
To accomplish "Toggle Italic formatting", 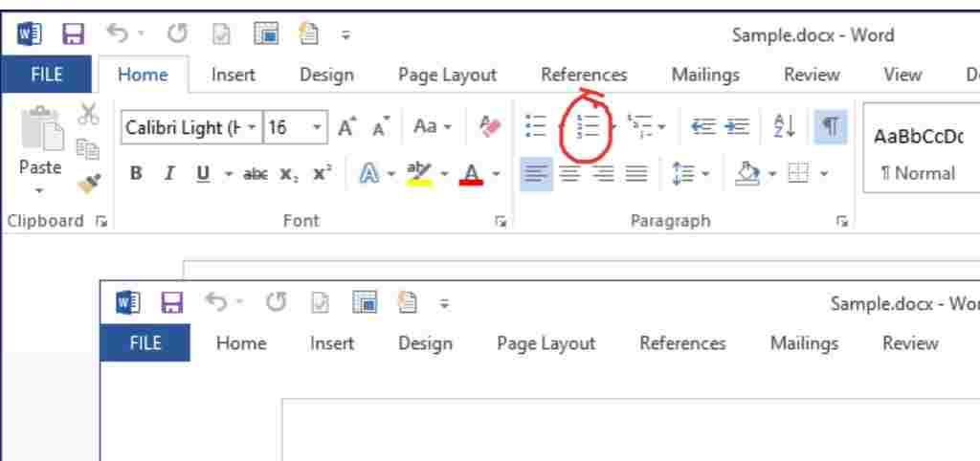I will [x=169, y=174].
